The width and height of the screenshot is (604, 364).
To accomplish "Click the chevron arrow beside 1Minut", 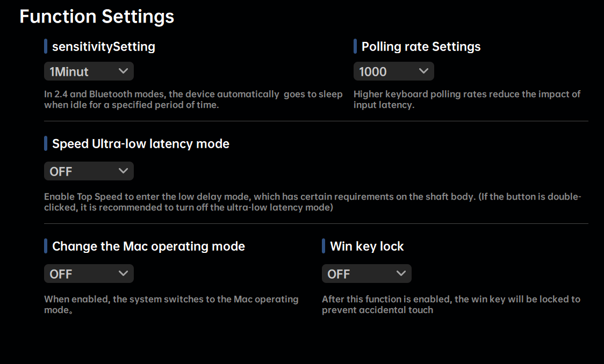I will 123,71.
